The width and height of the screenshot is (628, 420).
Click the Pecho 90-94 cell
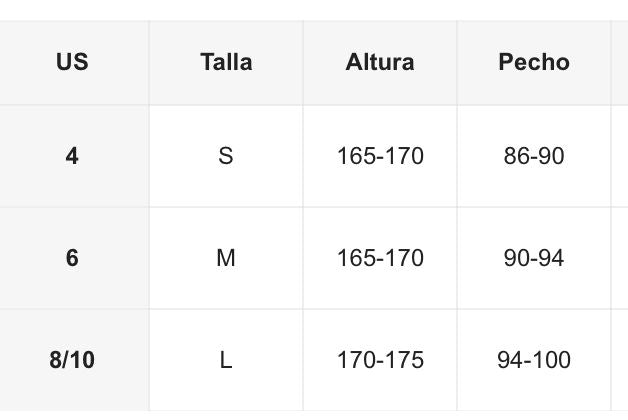[534, 258]
